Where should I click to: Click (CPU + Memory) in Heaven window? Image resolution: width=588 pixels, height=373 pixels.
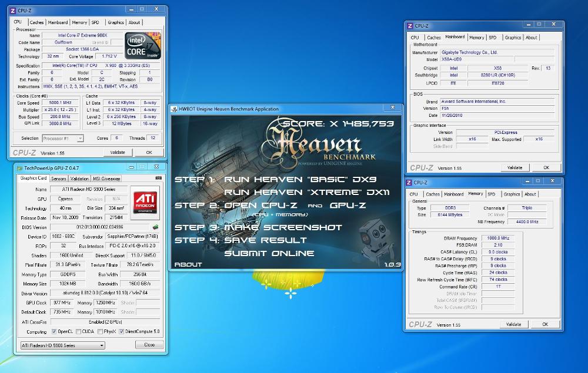point(280,214)
